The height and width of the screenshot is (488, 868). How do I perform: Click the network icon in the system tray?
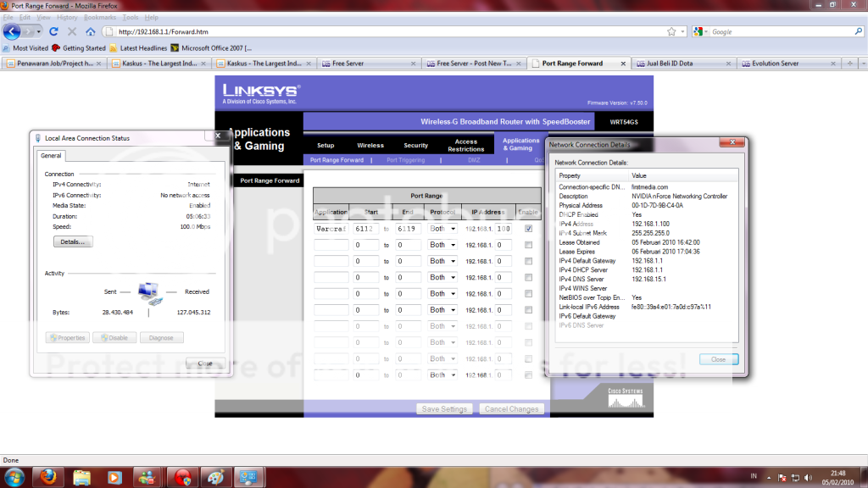tap(795, 478)
